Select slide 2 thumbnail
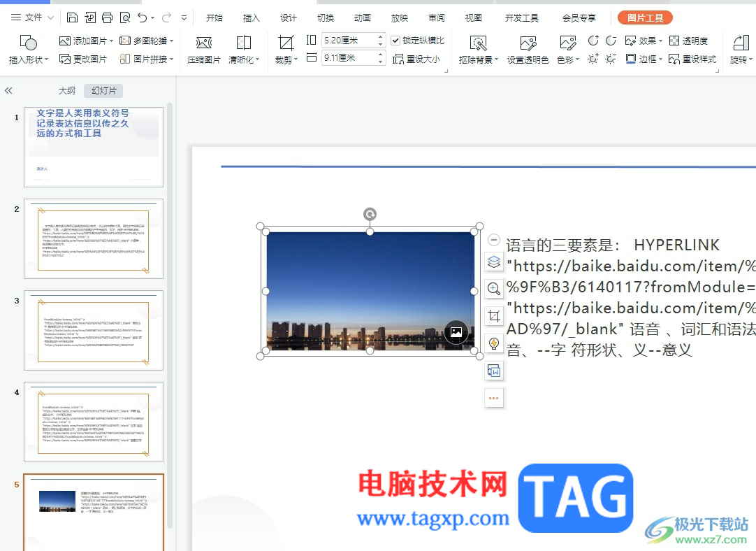 [94, 238]
